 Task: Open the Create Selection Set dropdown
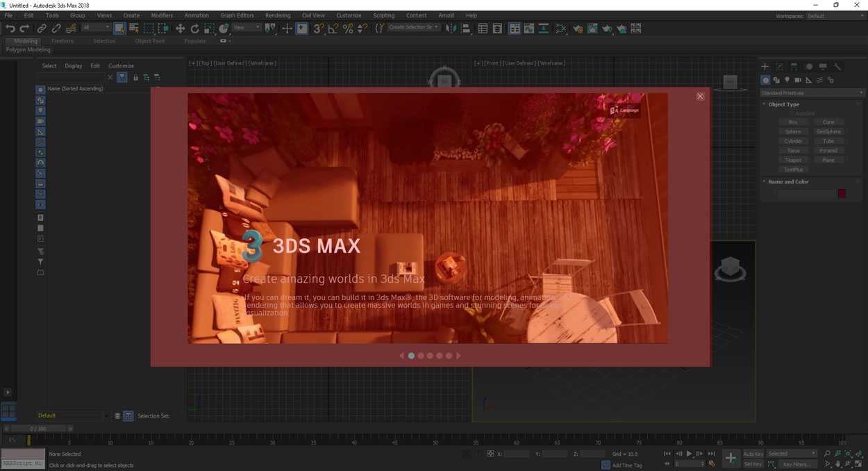pos(414,28)
